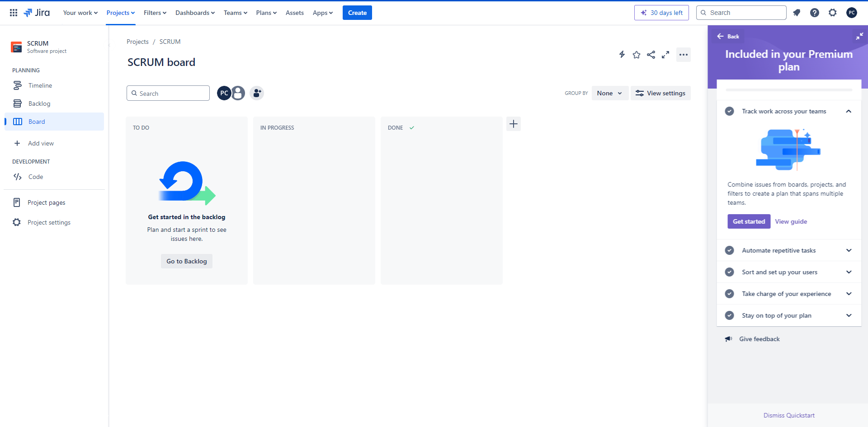868x427 pixels.
Task: Open the settings gear icon in top bar
Action: click(x=833, y=13)
